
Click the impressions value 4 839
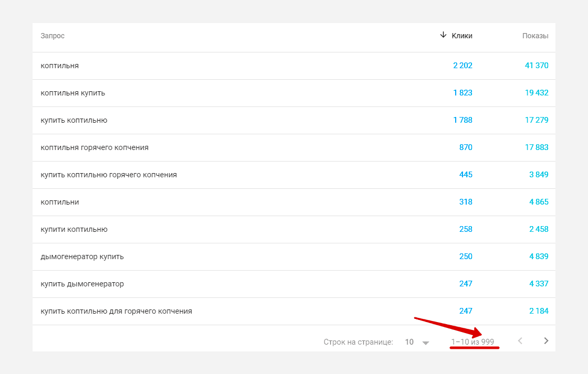click(539, 257)
